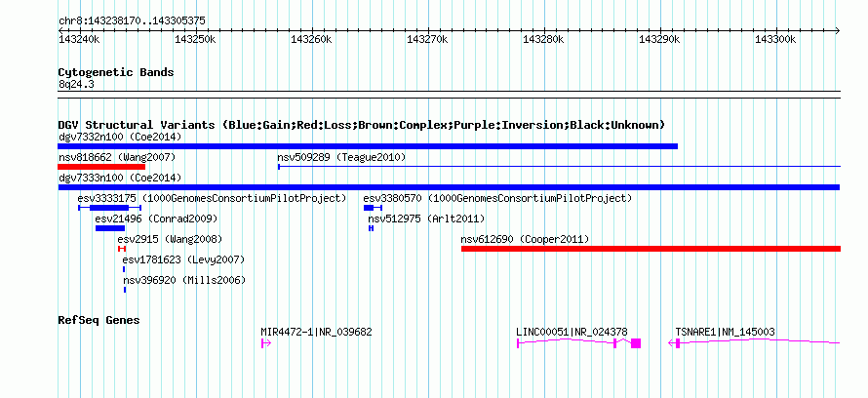This screenshot has height=398, width=868.
Task: Select the LINC00051|NR_024378 gene label
Action: pyautogui.click(x=572, y=332)
